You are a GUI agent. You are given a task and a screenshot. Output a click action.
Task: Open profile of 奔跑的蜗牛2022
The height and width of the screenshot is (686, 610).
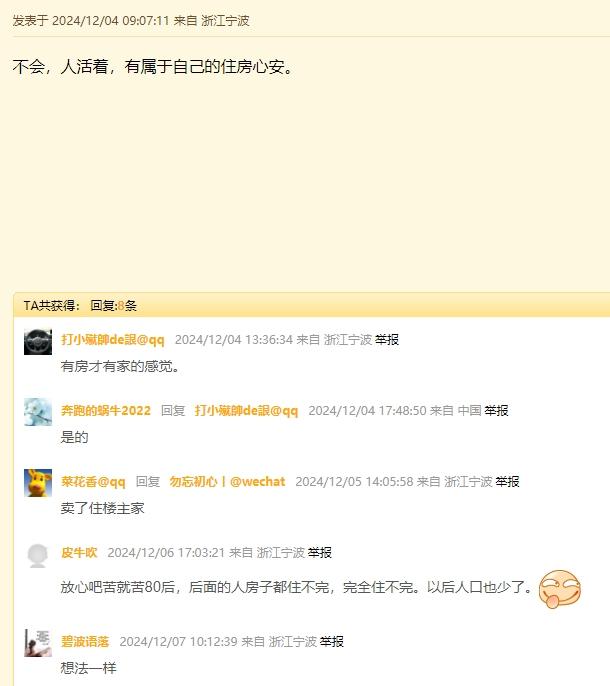[105, 411]
